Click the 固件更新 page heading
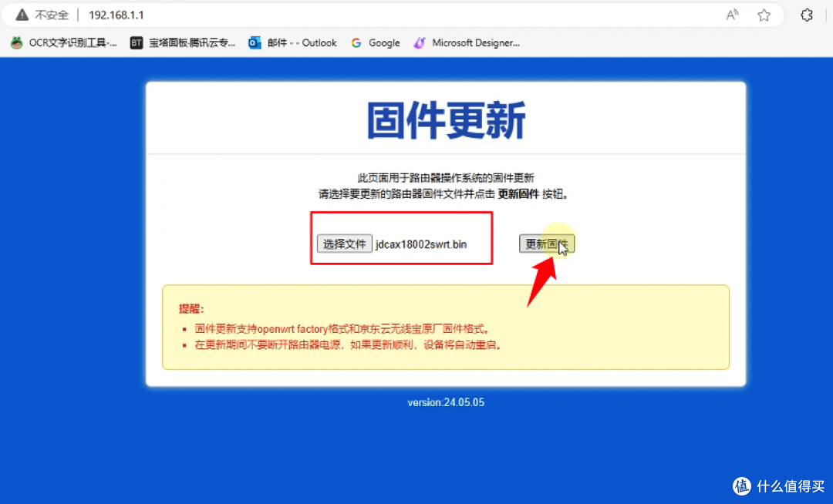The image size is (833, 504). click(x=445, y=117)
